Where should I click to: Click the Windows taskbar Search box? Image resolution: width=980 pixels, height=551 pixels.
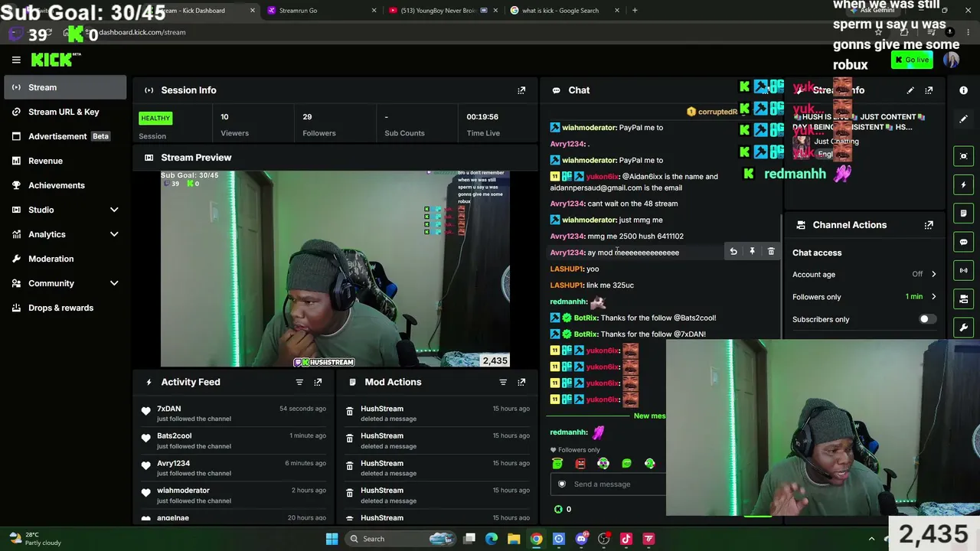(399, 539)
